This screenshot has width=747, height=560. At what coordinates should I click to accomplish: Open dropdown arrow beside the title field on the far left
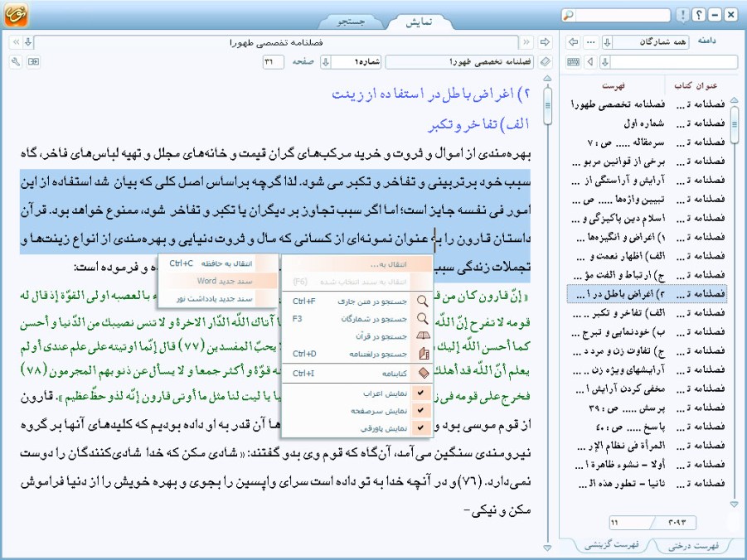(x=28, y=42)
